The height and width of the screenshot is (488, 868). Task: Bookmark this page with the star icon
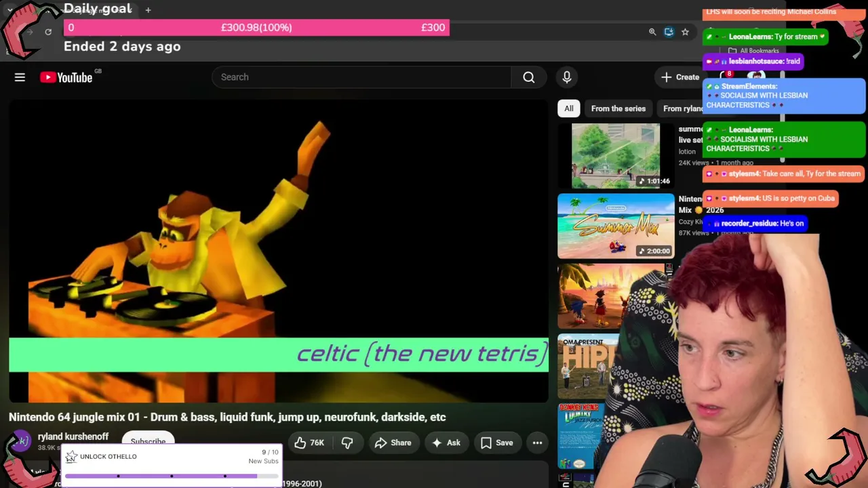click(x=685, y=32)
